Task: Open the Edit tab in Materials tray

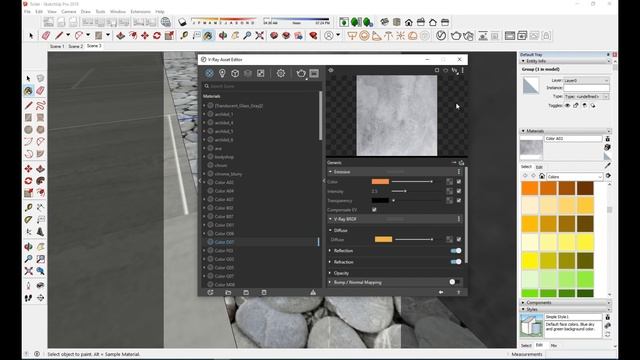Action: click(x=539, y=167)
